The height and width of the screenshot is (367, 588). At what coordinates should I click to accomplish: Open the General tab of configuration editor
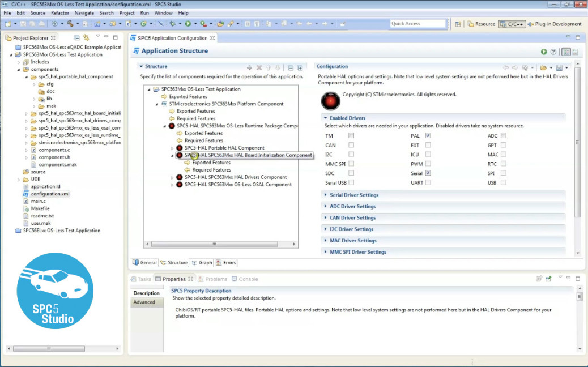(144, 263)
